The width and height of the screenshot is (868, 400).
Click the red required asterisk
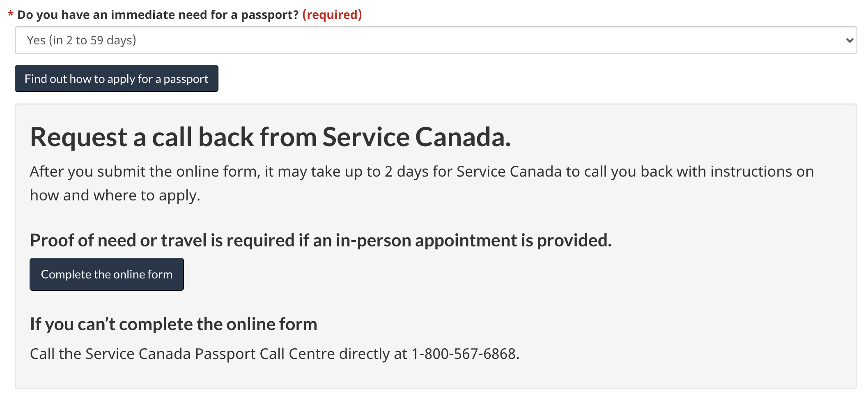(10, 15)
